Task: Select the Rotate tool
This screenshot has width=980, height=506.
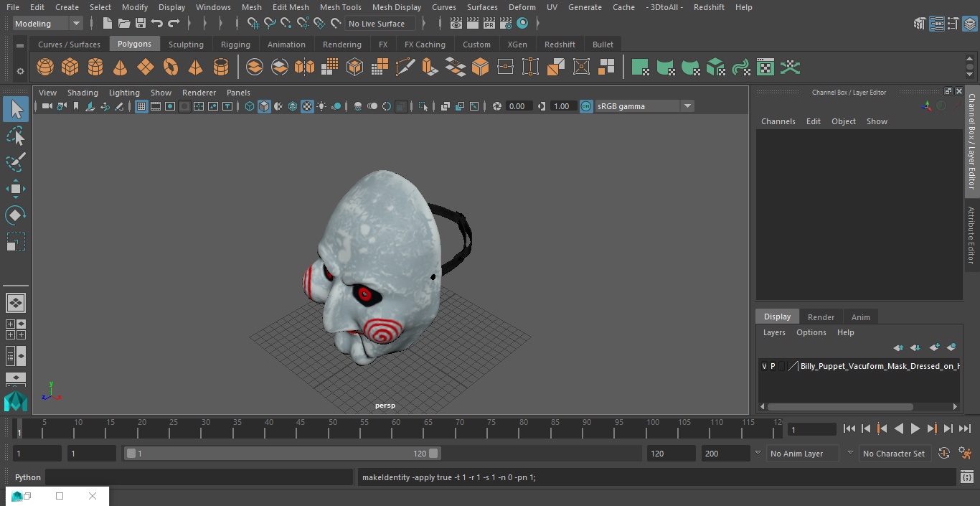Action: coord(16,215)
